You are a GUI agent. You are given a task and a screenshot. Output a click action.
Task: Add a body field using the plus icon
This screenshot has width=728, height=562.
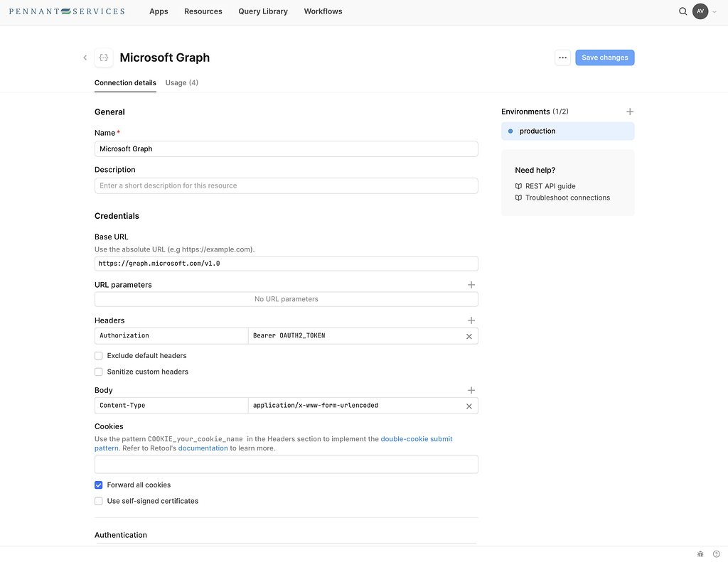[x=471, y=389]
